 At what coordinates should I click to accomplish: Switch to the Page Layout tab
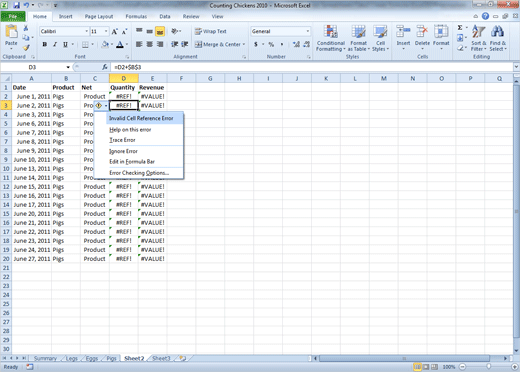click(x=99, y=16)
